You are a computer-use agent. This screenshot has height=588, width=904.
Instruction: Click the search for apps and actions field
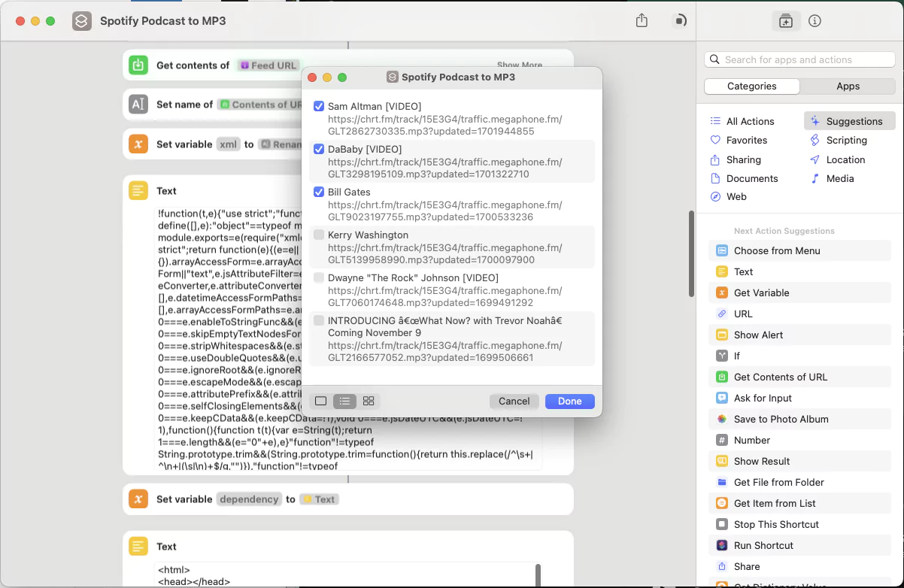[805, 60]
